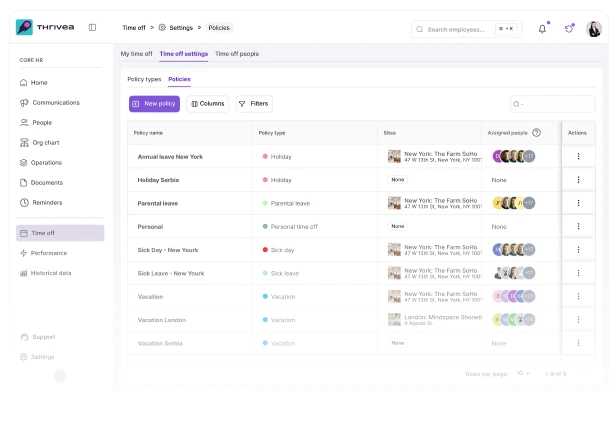This screenshot has height=439, width=614.
Task: Click the user profile avatar
Action: click(x=593, y=29)
